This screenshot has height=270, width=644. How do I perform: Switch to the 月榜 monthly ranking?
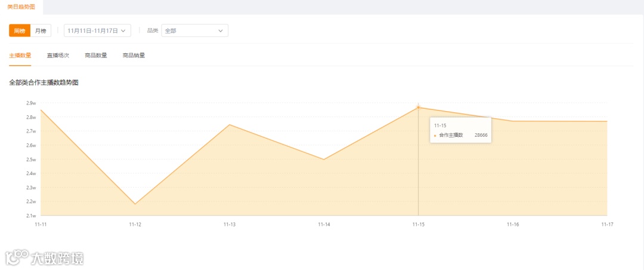tap(41, 30)
